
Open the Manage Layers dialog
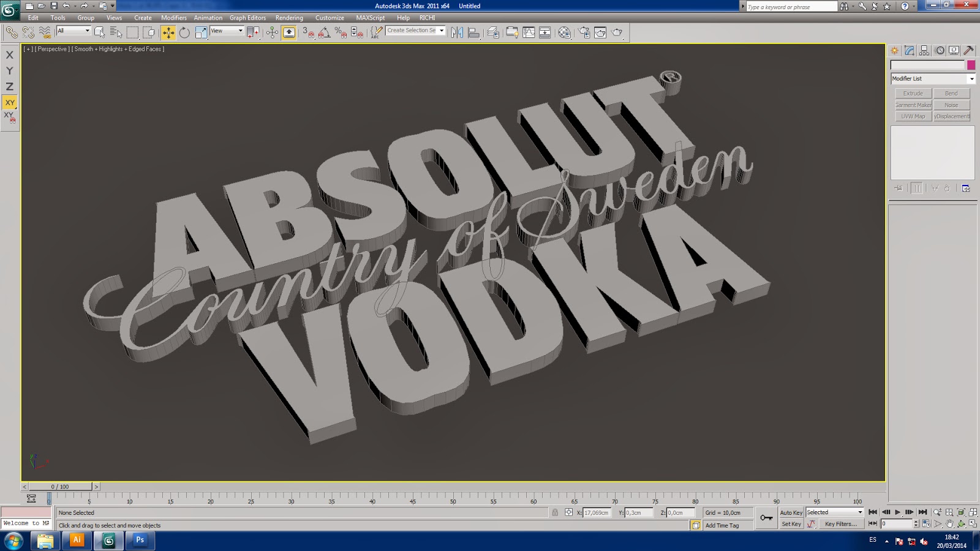coord(493,32)
